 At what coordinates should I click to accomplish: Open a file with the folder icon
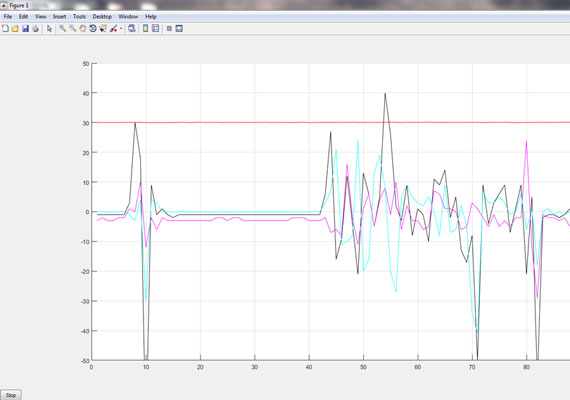click(15, 28)
